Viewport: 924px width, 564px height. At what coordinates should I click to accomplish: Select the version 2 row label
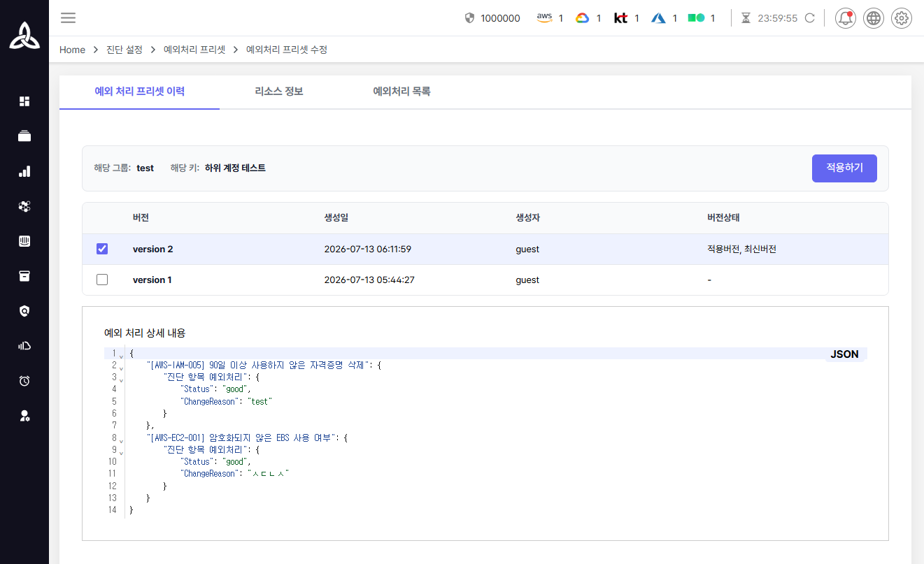152,249
